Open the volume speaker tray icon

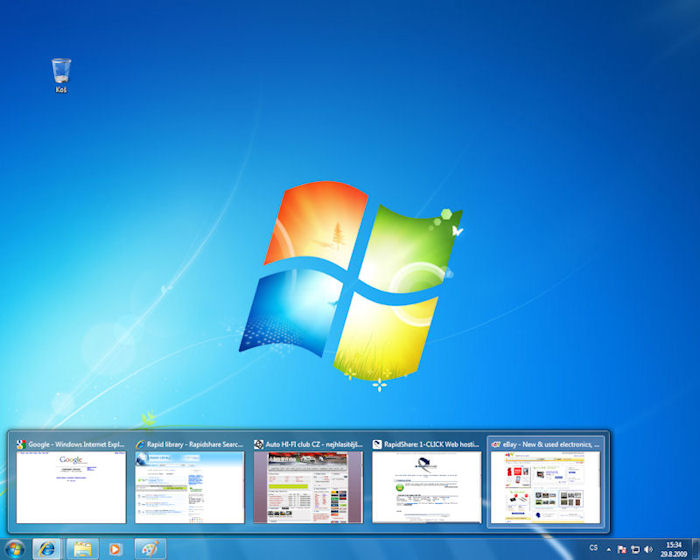(x=648, y=549)
